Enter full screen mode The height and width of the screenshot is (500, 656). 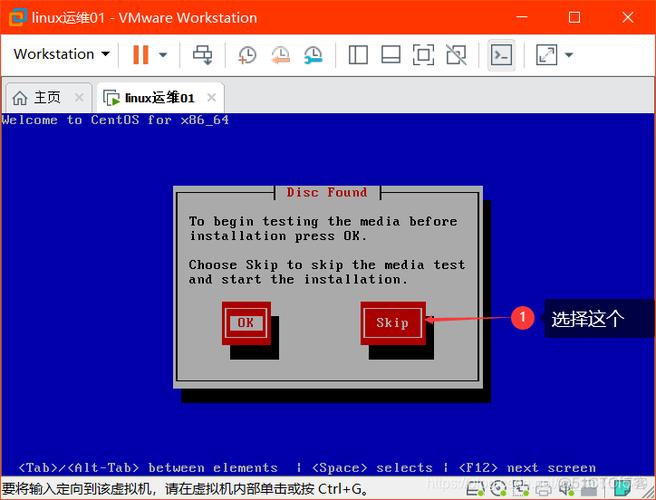(423, 55)
